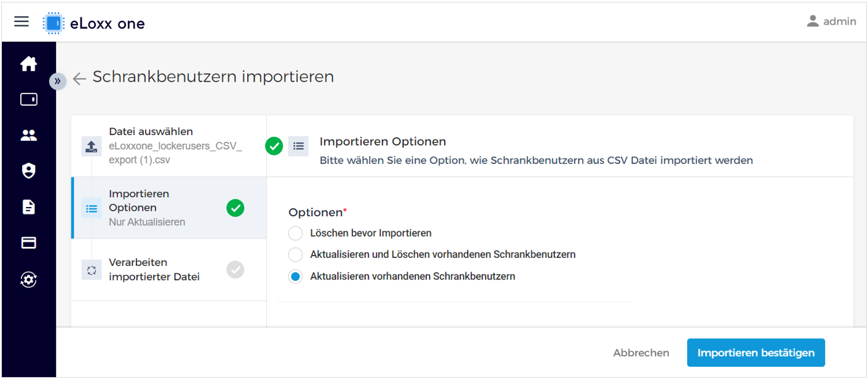Click the 'Nur Aktualisieren' step subtitle
Screen dimensions: 868x379
pos(147,222)
